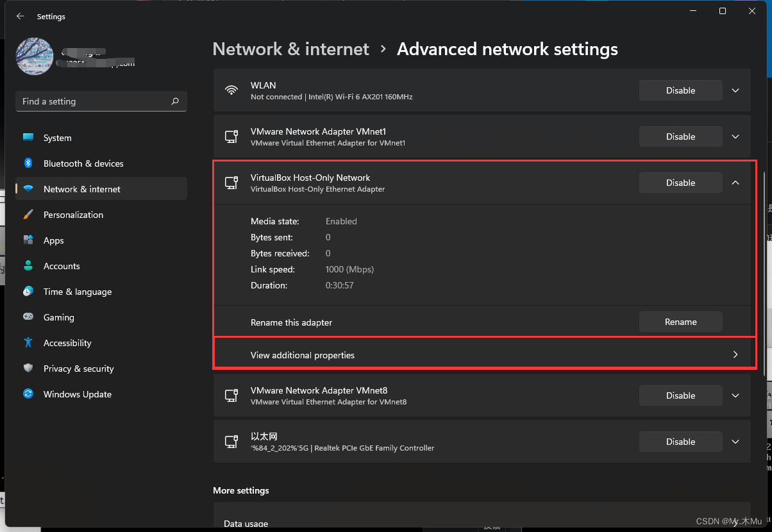Expand the VMware Network Adapter VMnet1 details
The height and width of the screenshot is (532, 772).
coord(735,137)
